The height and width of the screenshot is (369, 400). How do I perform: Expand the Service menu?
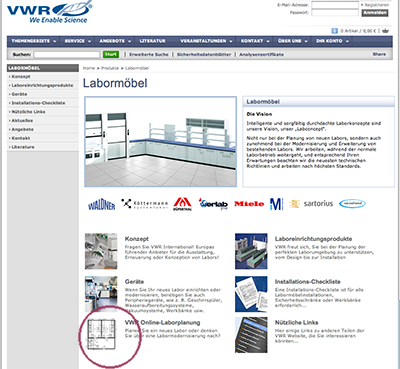coord(78,41)
